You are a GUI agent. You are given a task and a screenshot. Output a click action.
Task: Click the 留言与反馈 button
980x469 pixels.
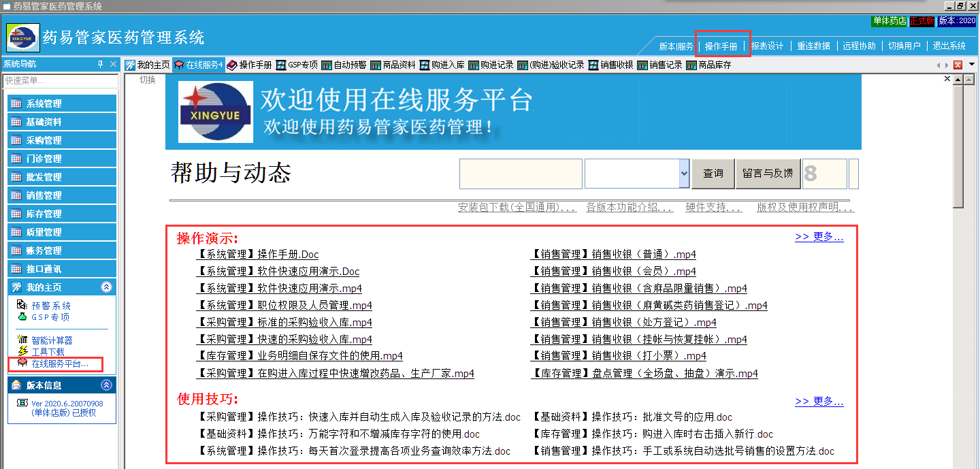(768, 174)
